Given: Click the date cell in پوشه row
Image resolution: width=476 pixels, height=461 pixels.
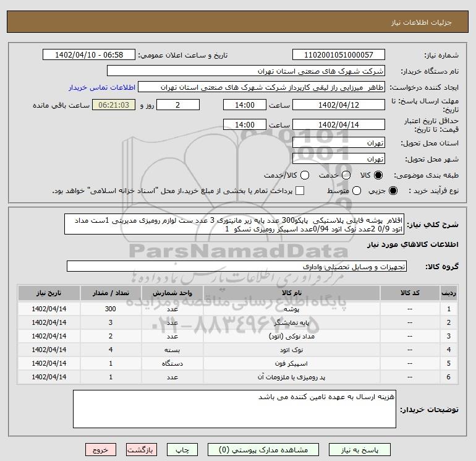Looking at the screenshot, I should point(49,309).
